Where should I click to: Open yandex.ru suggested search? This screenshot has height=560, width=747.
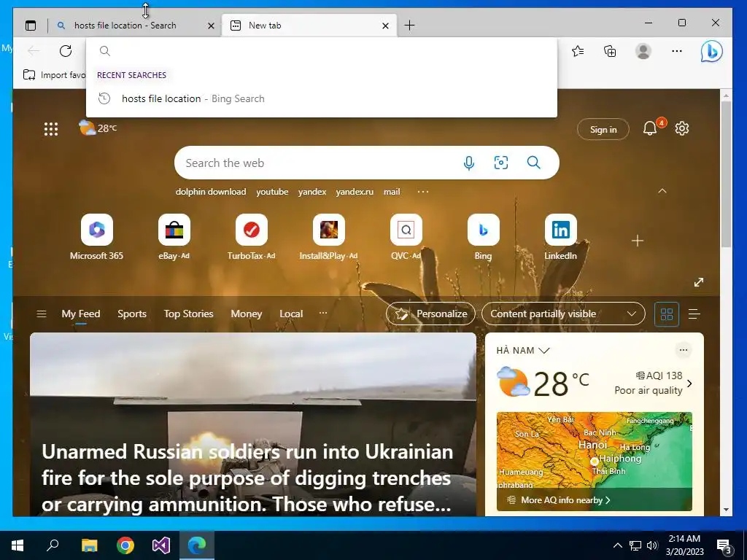click(x=355, y=192)
